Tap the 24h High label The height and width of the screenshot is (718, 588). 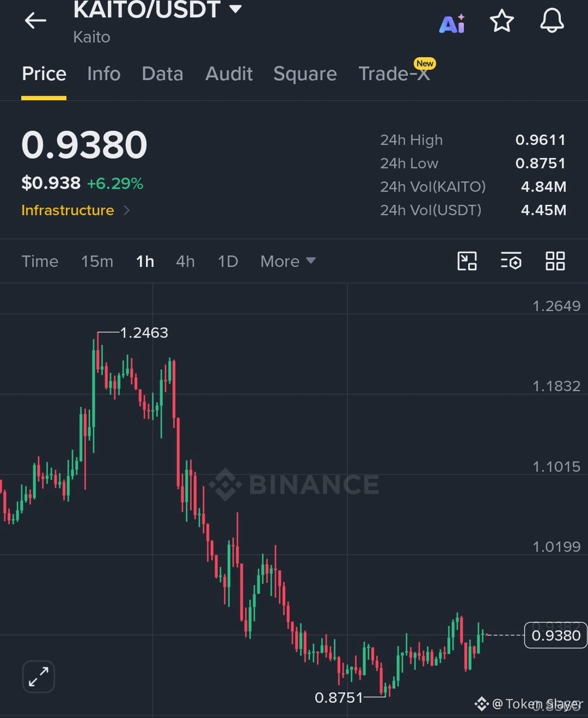click(411, 140)
